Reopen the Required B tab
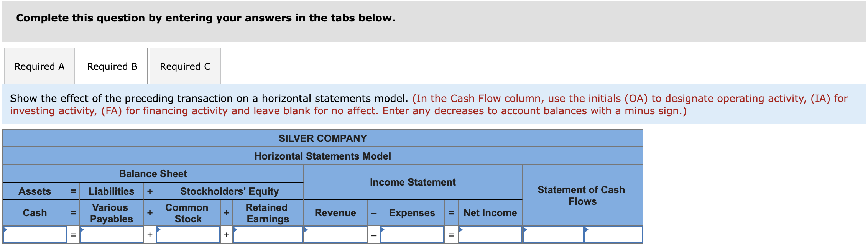 tap(112, 66)
